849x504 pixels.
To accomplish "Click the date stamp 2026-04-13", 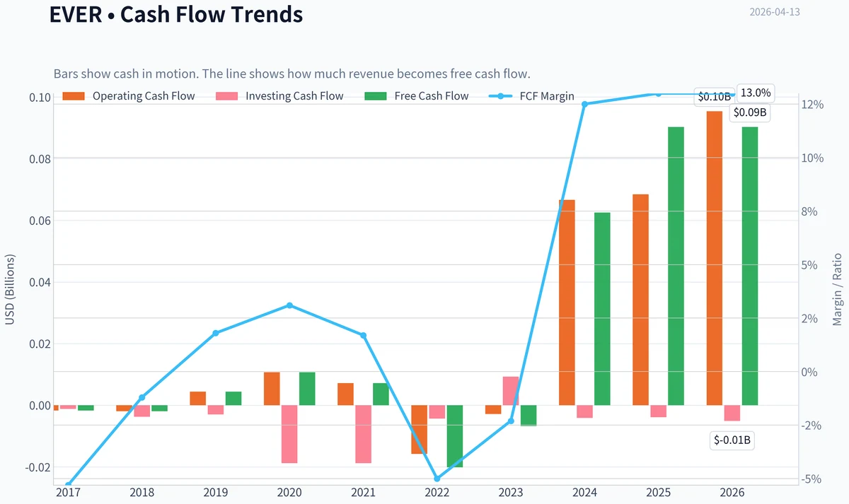I will click(774, 12).
